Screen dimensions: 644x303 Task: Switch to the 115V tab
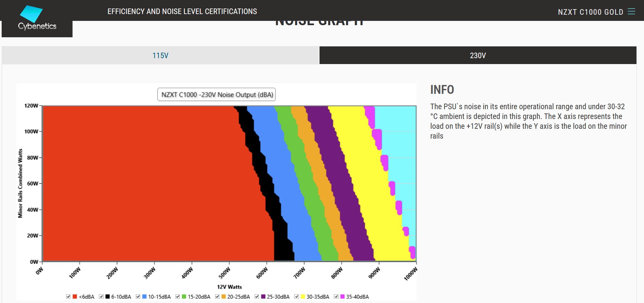[x=160, y=55]
